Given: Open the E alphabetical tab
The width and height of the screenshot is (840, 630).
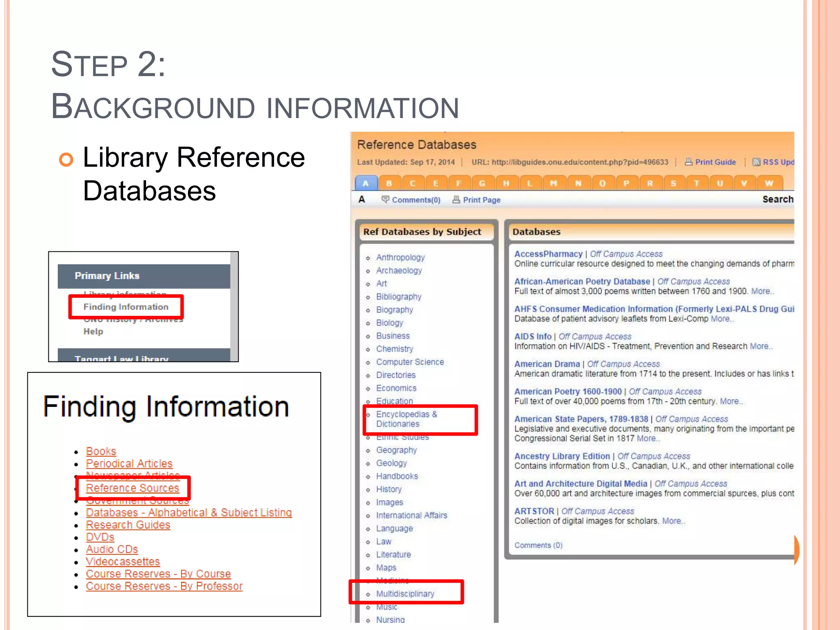Looking at the screenshot, I should point(436,183).
